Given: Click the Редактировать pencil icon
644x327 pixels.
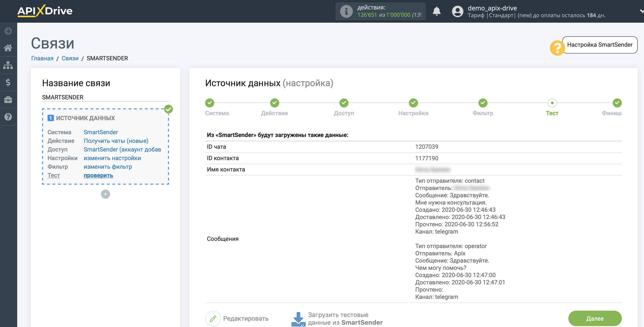Looking at the screenshot, I should point(213,318).
